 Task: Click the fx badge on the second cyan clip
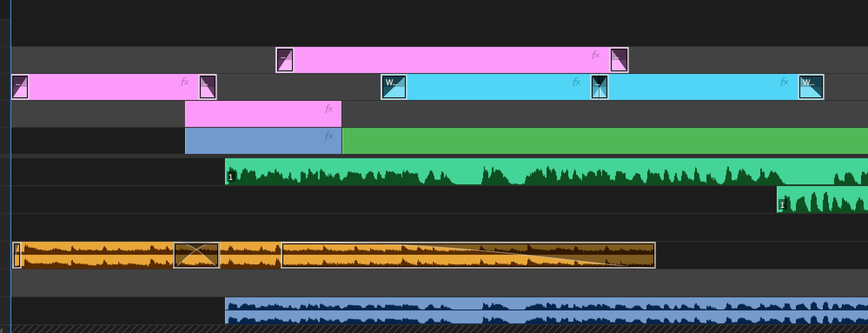[x=784, y=82]
